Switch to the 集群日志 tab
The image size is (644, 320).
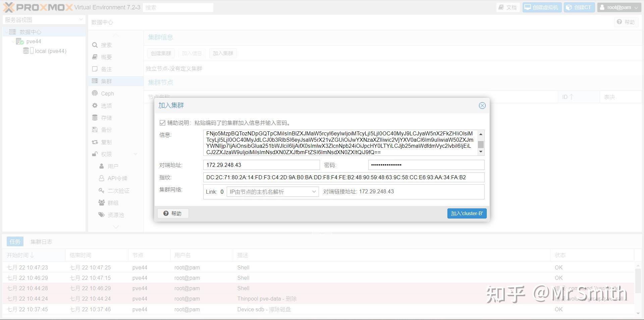[41, 241]
